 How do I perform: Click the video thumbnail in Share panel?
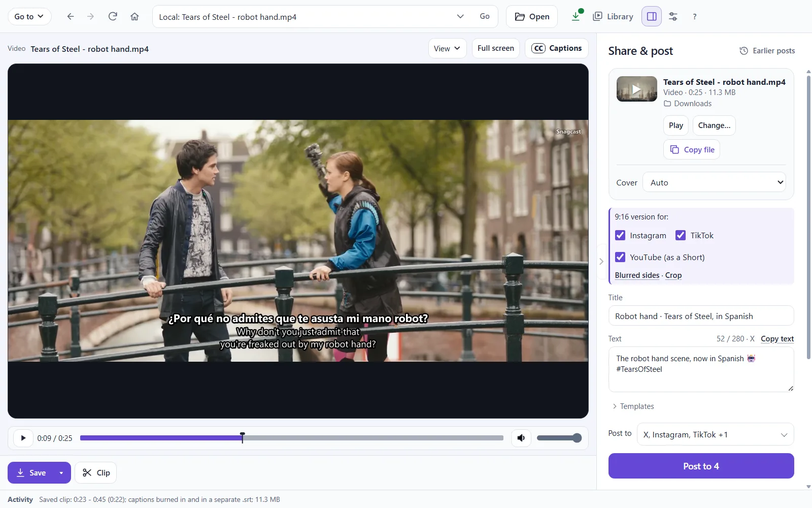point(636,89)
